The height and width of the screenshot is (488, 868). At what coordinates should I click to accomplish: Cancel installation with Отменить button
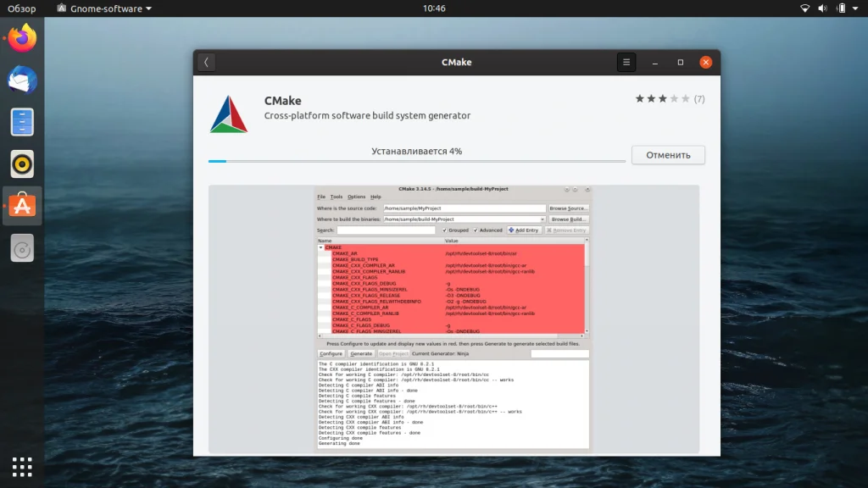click(x=668, y=155)
